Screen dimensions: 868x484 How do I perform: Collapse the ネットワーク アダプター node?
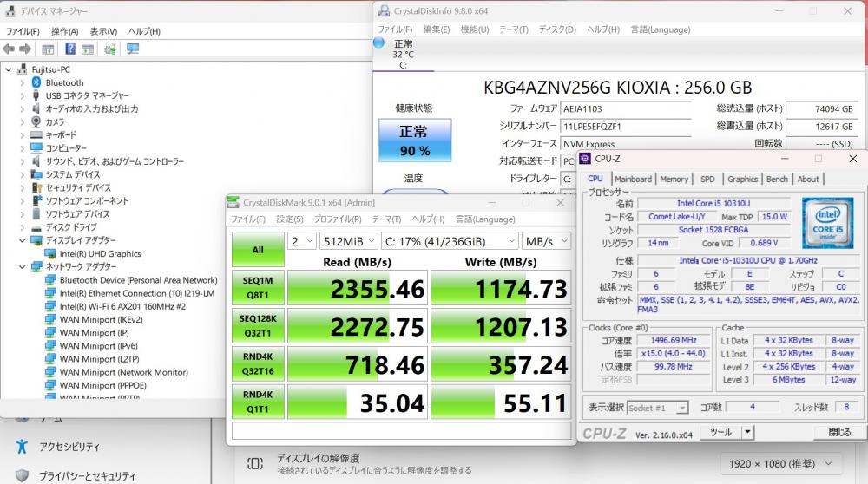23,266
